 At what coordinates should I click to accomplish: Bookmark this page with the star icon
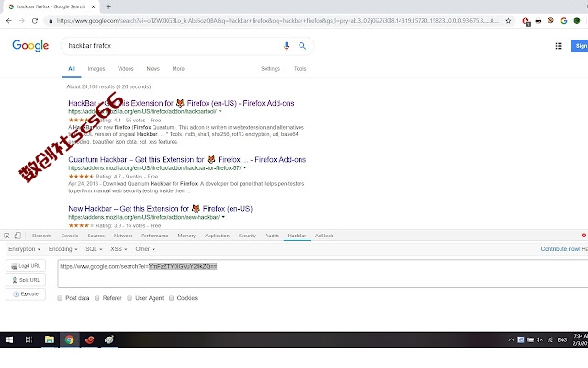point(508,21)
